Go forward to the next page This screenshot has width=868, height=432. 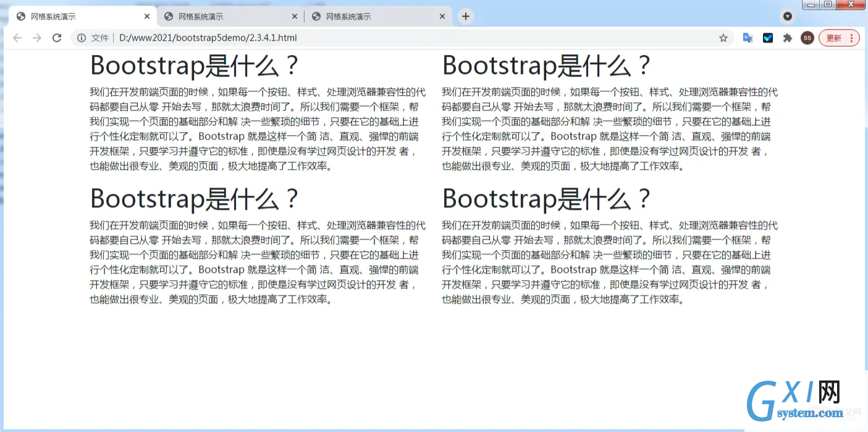tap(37, 38)
